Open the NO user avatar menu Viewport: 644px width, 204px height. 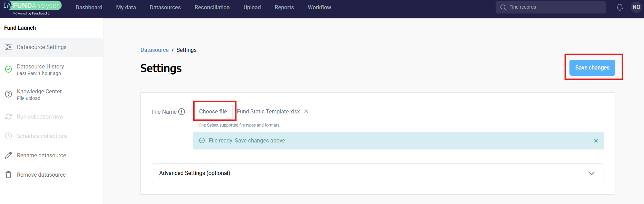[636, 7]
